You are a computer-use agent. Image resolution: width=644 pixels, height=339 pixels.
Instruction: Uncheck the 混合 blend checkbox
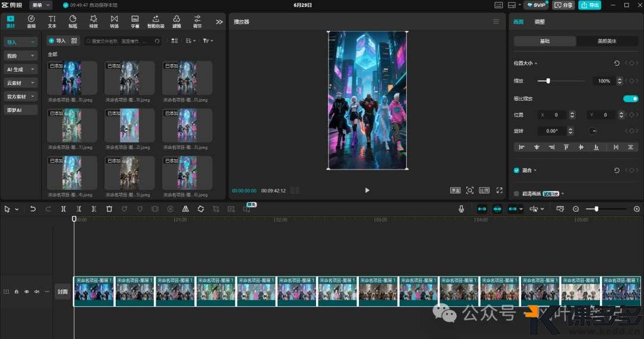tap(516, 170)
